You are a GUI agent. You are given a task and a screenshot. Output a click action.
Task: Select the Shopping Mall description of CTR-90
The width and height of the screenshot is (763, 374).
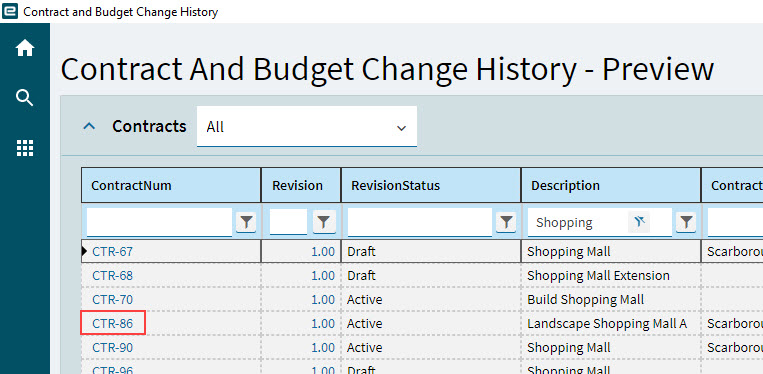(611, 347)
